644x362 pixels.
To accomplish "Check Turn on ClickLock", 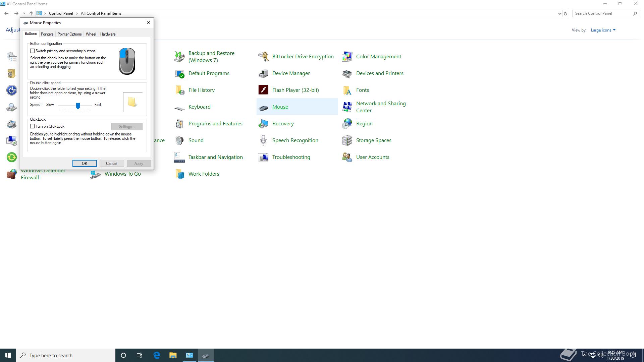I will coord(33,126).
